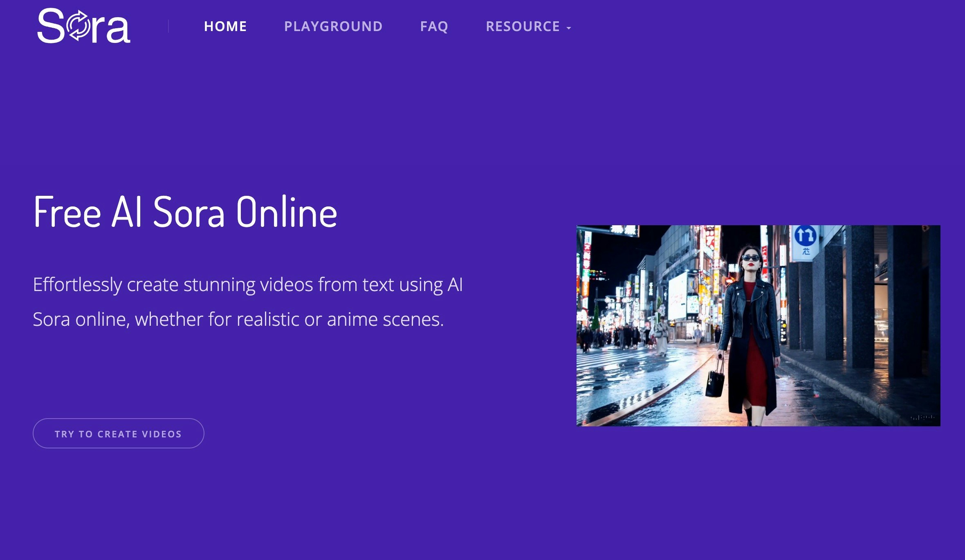
Task: Click the Sora logo
Action: click(83, 26)
